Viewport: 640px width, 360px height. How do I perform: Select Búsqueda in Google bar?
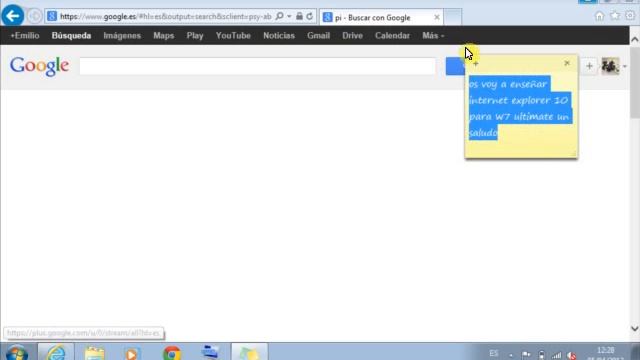[x=71, y=36]
